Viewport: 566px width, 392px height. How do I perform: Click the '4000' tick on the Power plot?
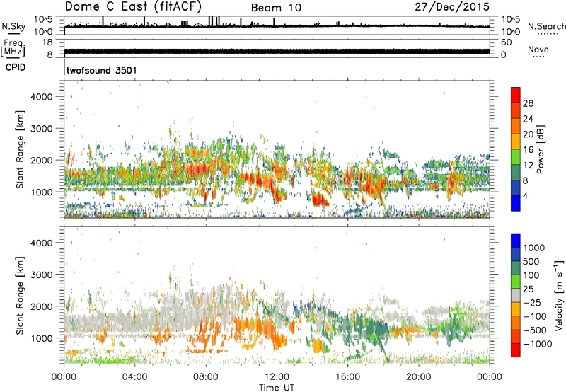[42, 97]
